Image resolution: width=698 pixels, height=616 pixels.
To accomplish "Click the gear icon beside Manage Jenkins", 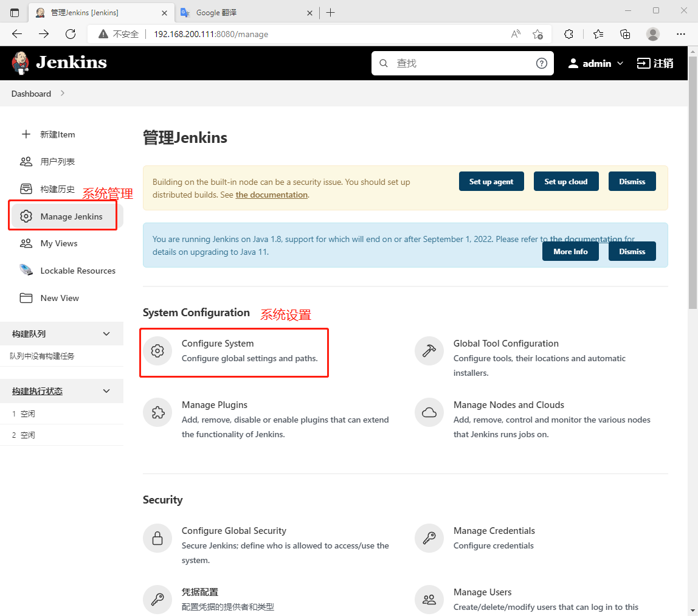I will click(x=26, y=216).
